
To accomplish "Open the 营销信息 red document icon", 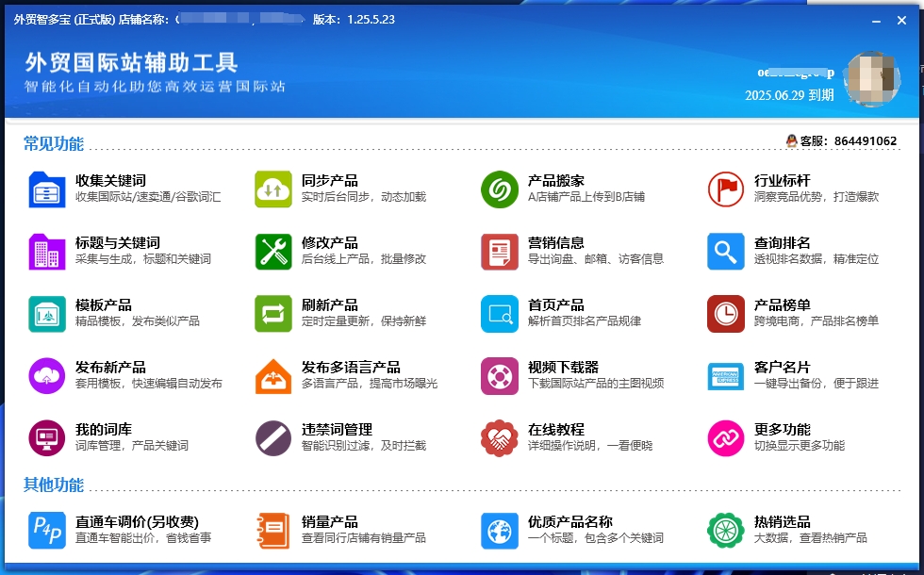I will click(x=500, y=252).
